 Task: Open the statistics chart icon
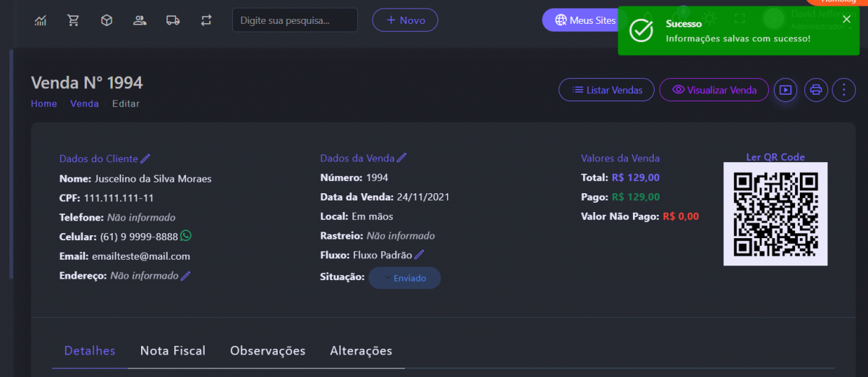(x=41, y=20)
